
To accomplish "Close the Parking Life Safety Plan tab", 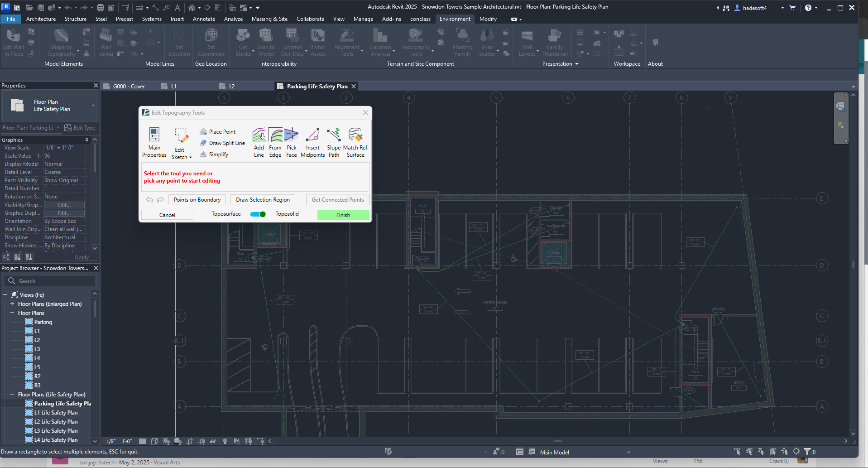I will (354, 86).
